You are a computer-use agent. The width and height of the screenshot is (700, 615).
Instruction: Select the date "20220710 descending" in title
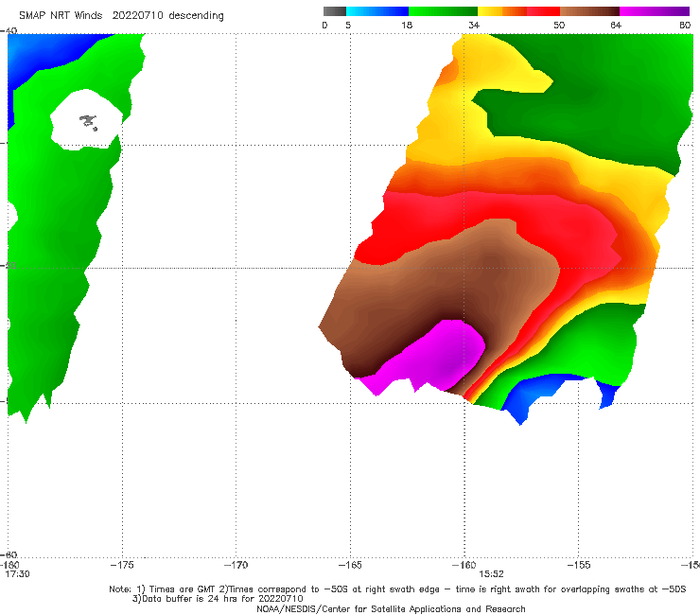167,16
